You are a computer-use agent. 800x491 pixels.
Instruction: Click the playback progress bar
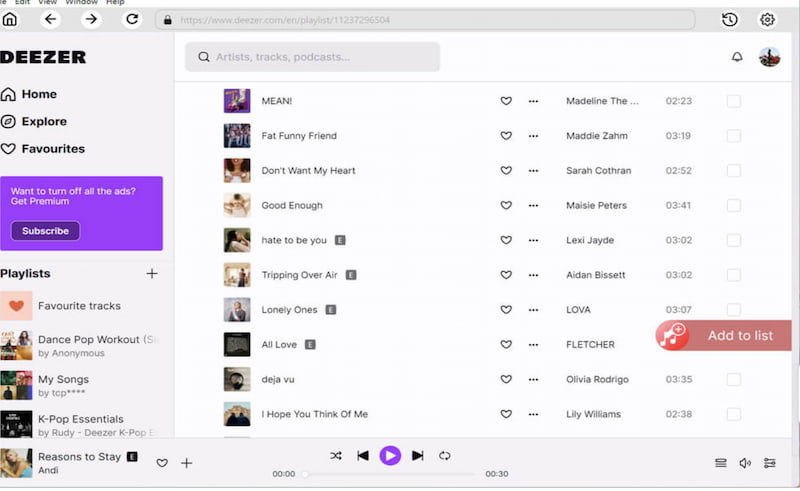pos(390,474)
